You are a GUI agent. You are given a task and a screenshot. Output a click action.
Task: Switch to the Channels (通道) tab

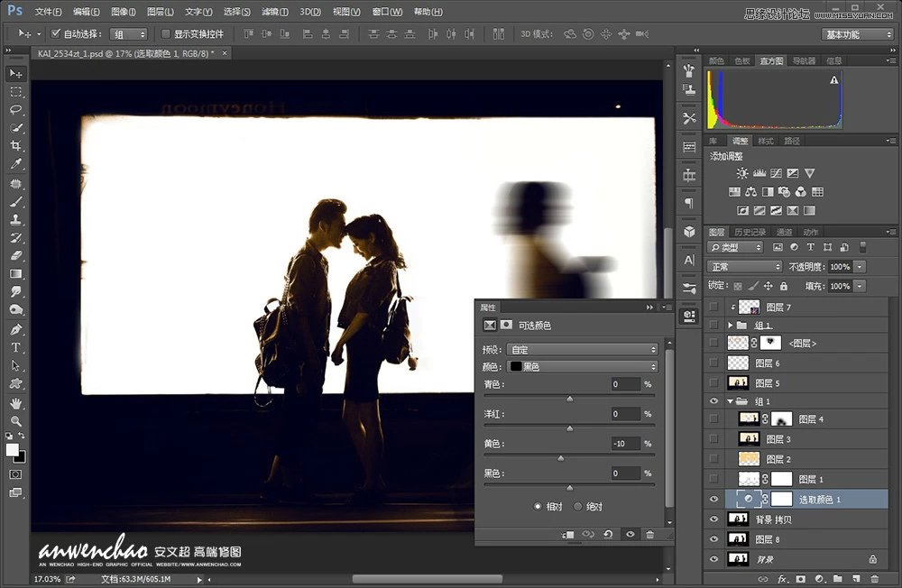[785, 232]
